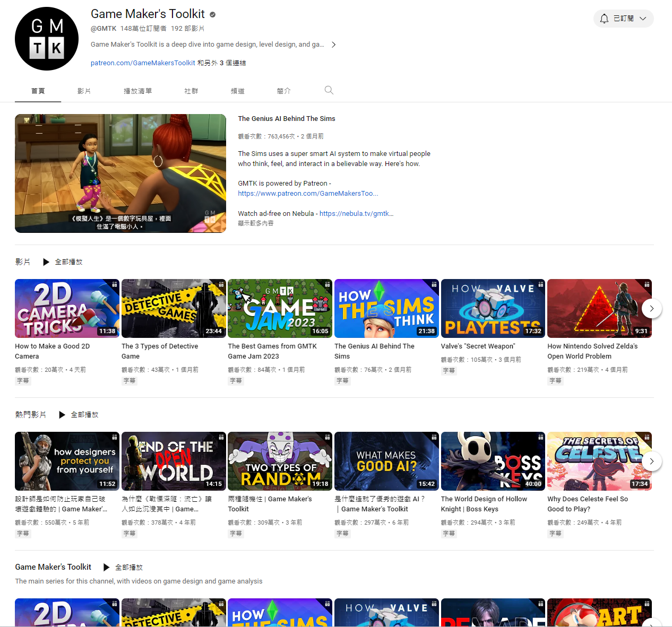The image size is (672, 627).
Task: Open the 簡介 tab
Action: click(284, 91)
